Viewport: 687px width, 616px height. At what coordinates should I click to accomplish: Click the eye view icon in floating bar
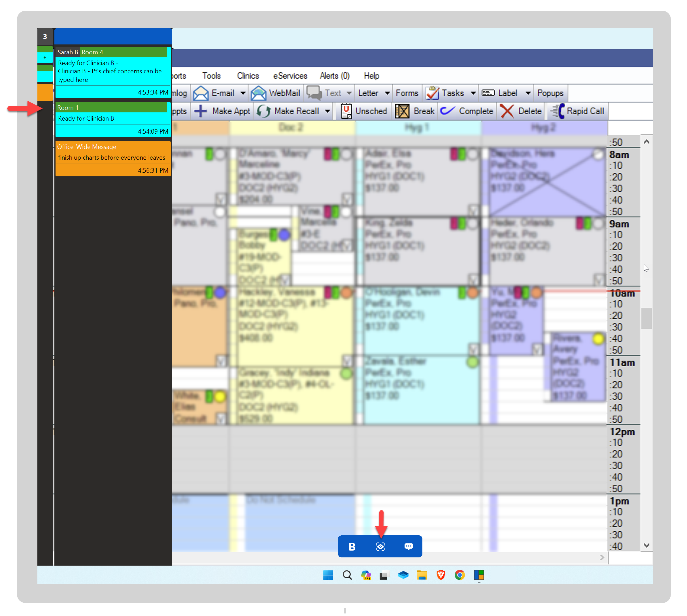pyautogui.click(x=381, y=547)
